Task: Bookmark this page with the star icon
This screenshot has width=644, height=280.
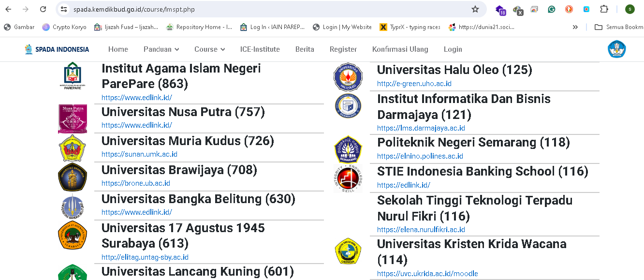Action: (x=476, y=9)
